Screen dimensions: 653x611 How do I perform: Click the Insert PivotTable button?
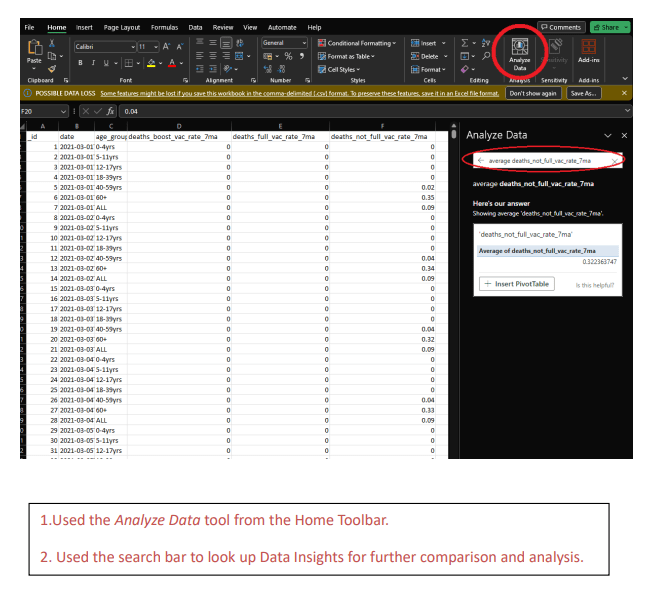(516, 284)
